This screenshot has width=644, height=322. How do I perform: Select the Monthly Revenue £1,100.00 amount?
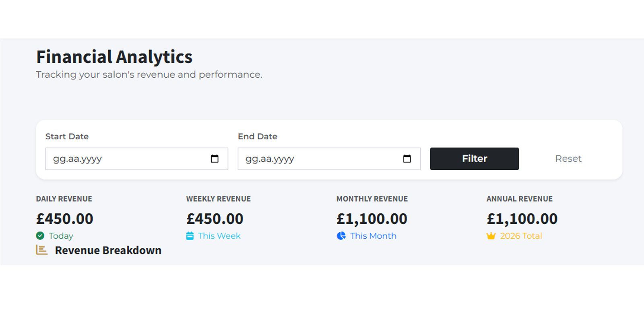[372, 219]
